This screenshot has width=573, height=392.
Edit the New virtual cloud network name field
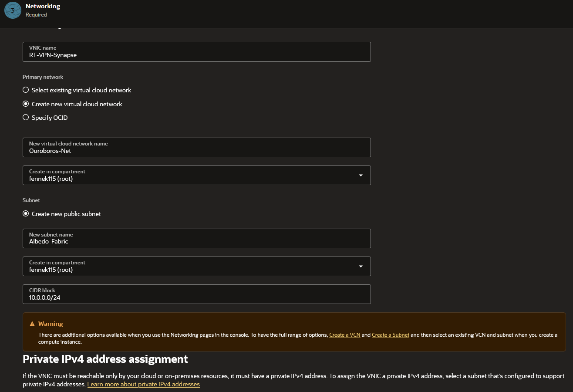click(197, 147)
